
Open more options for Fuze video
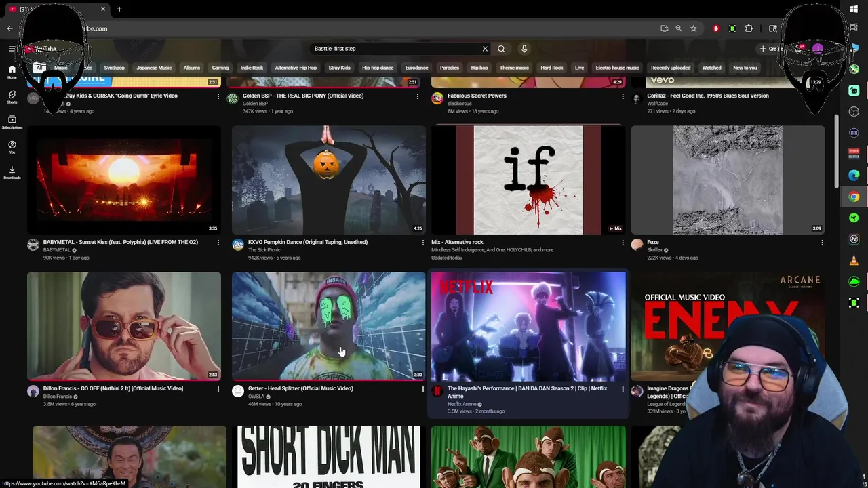tap(822, 243)
